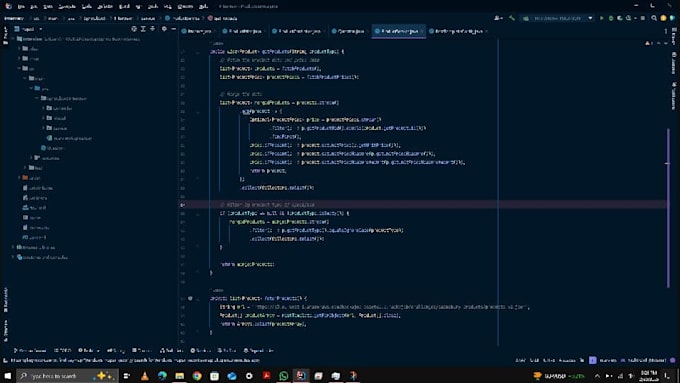
Task: Collapse the project root node
Action: (x=13, y=39)
